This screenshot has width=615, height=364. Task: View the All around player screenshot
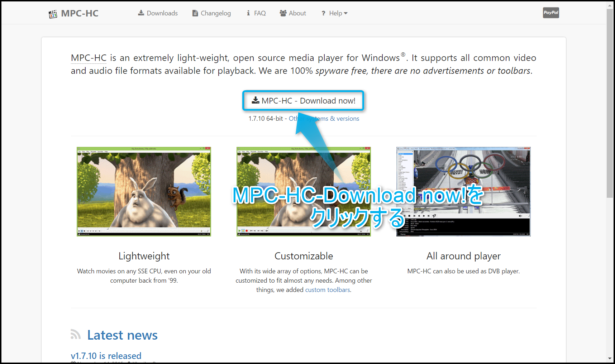(463, 191)
